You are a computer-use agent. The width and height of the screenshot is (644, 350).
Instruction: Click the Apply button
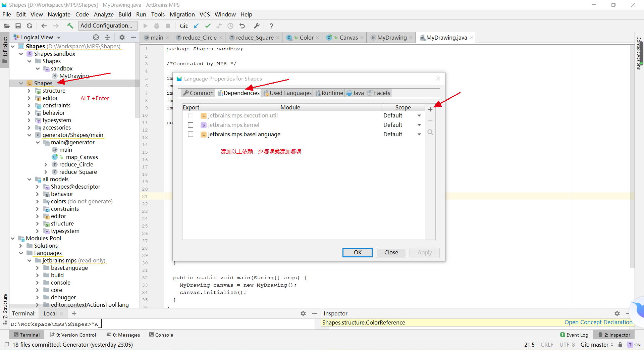424,252
